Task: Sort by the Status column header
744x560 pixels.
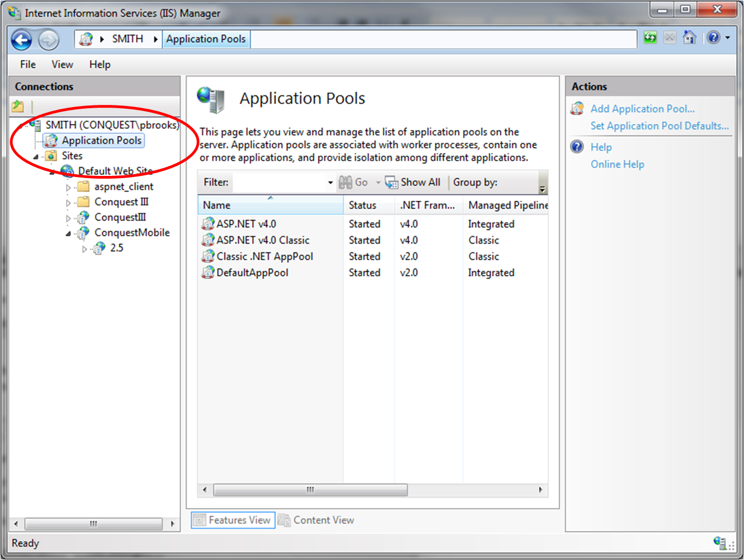Action: [369, 205]
